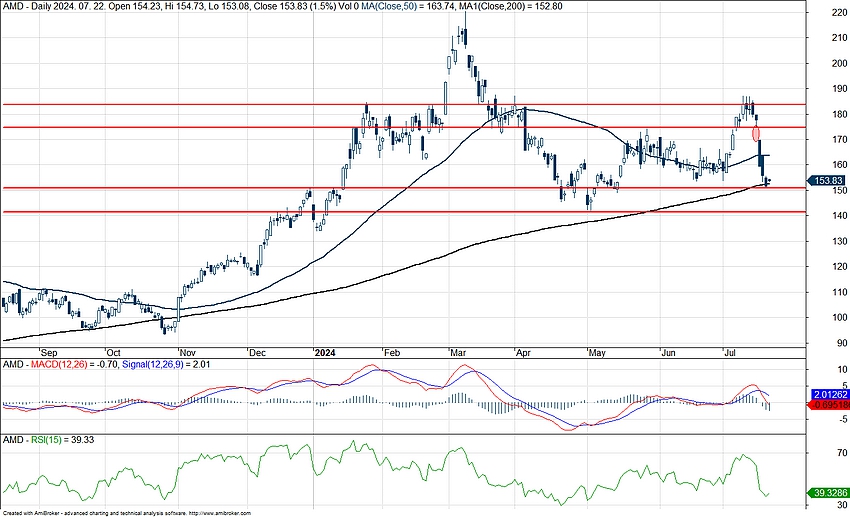Click the 10 label on the MACD axis

[x=842, y=370]
